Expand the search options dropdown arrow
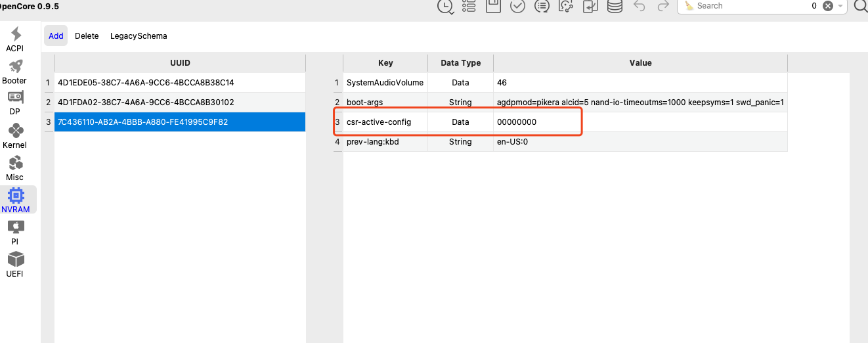Image resolution: width=868 pixels, height=343 pixels. [x=840, y=6]
